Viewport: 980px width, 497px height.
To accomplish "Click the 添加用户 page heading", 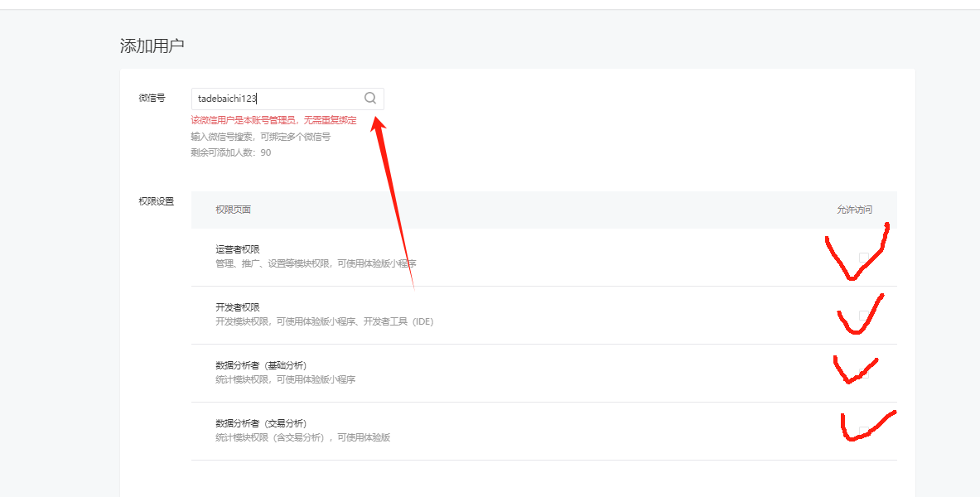I will tap(152, 46).
